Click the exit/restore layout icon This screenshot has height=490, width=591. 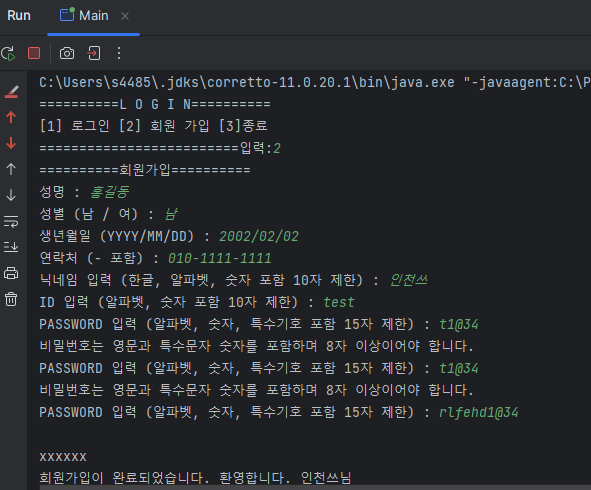click(93, 53)
